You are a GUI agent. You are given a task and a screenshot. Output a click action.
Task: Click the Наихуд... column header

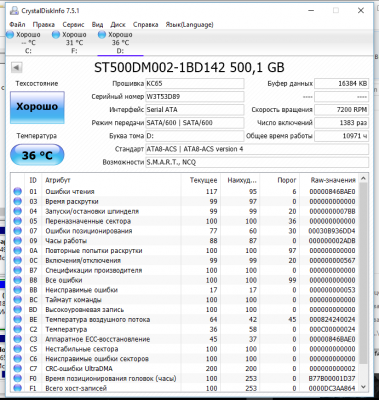240,180
